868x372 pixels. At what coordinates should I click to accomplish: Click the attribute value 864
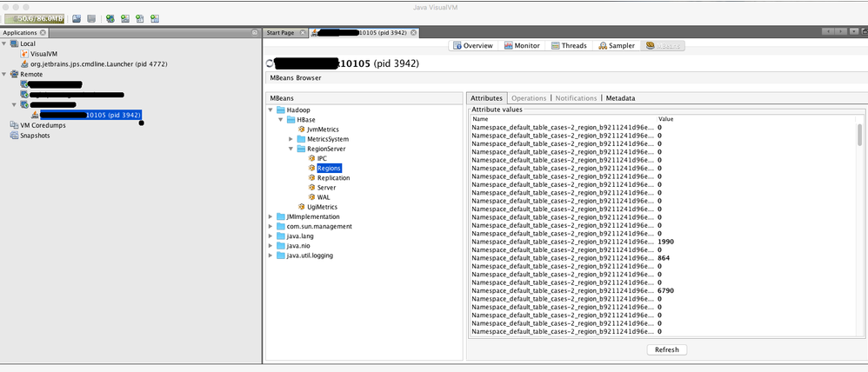pos(664,258)
